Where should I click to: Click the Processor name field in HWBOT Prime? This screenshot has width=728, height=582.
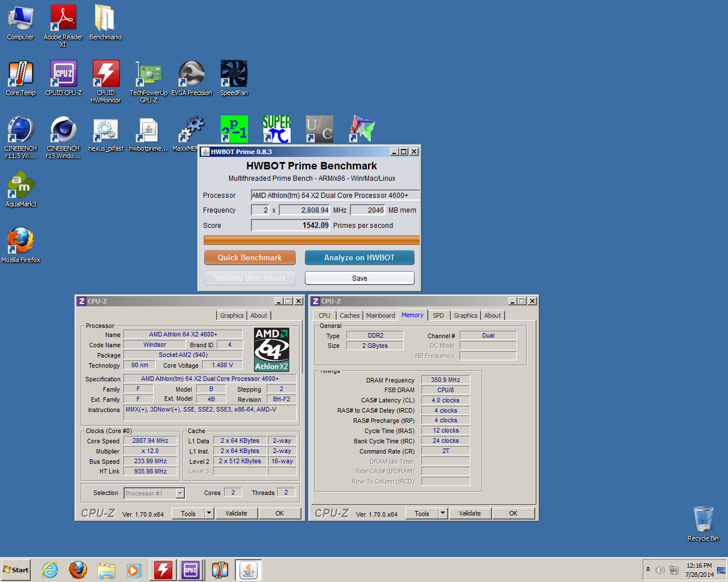[335, 195]
